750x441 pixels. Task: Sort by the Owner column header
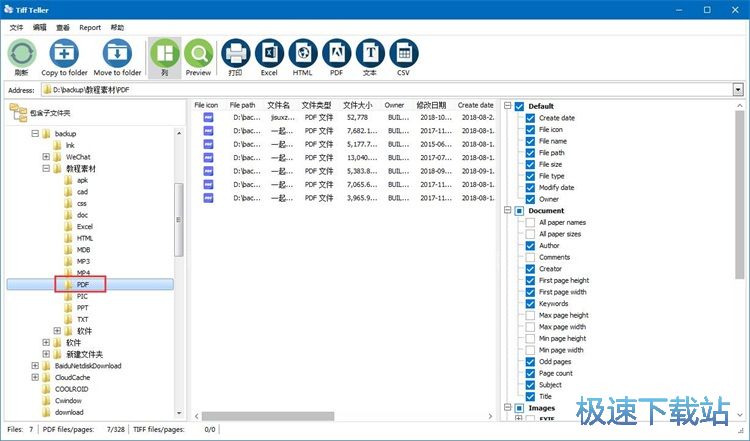point(394,105)
